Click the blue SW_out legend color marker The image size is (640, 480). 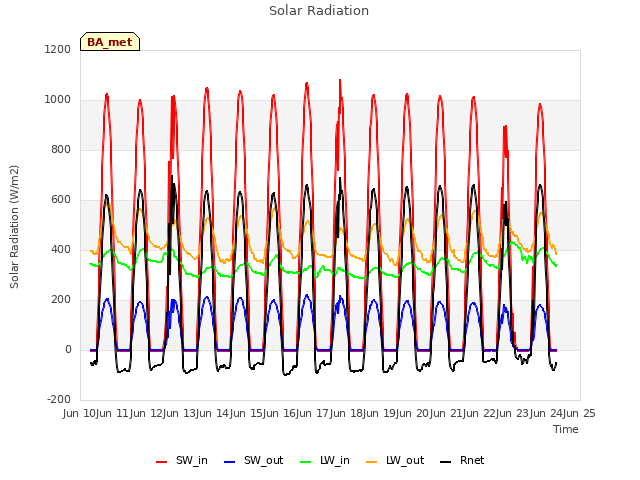click(230, 462)
